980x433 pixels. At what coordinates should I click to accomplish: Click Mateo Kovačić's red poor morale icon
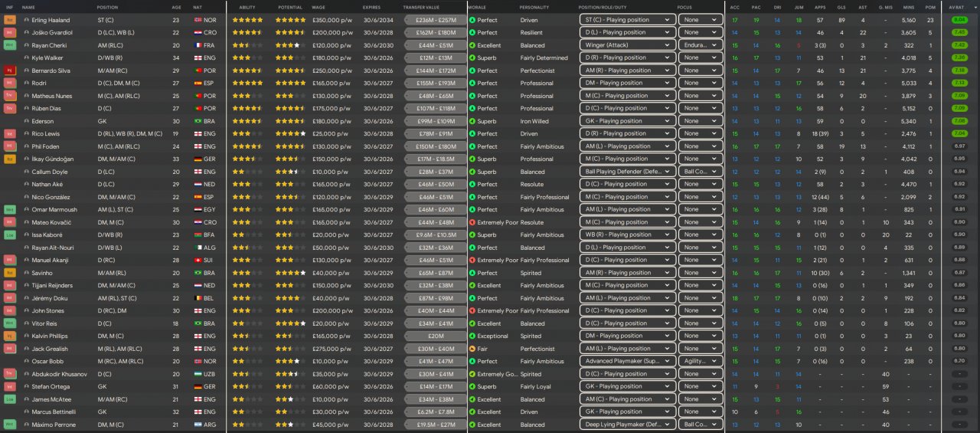pos(472,222)
